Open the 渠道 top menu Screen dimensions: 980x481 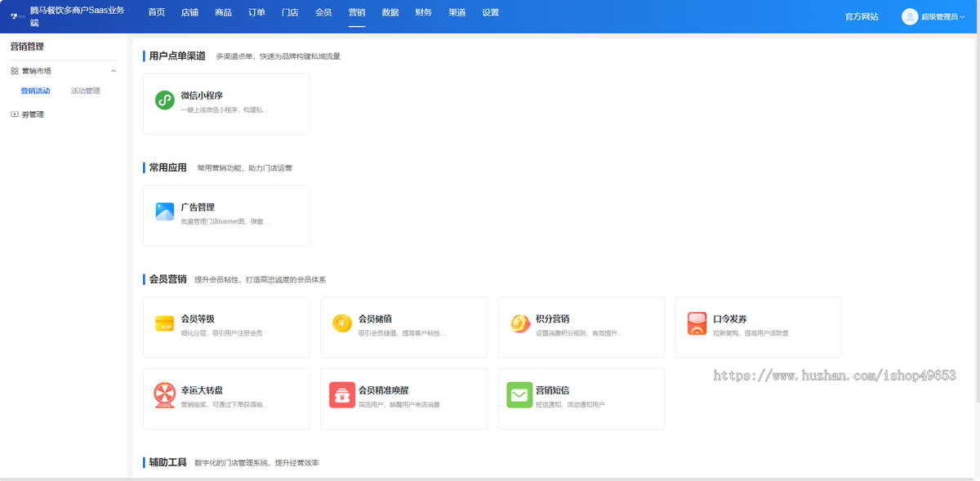pos(457,13)
